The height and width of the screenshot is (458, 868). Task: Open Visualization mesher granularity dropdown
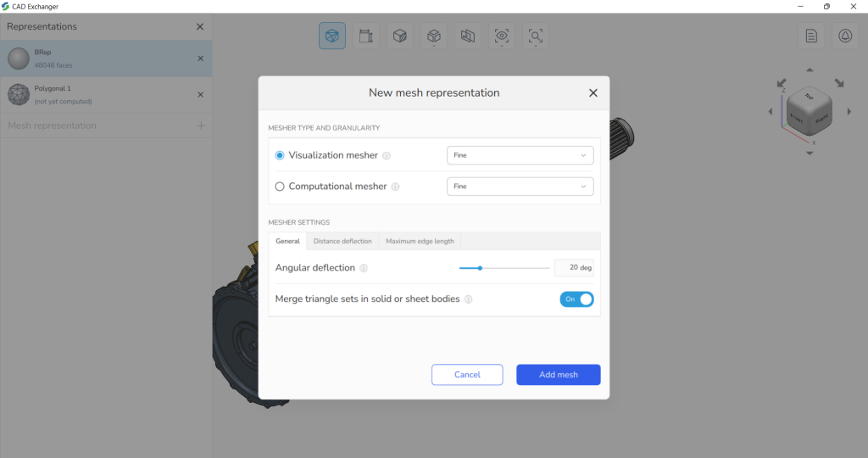pyautogui.click(x=520, y=155)
